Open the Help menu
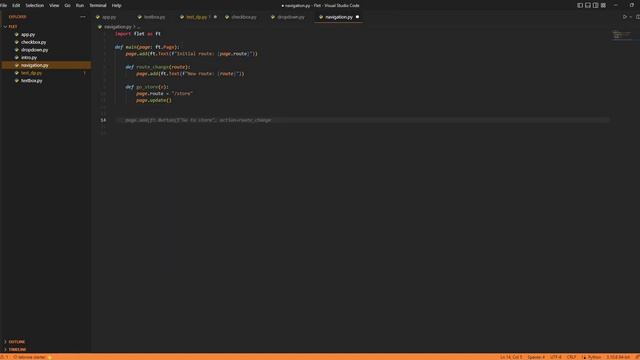This screenshot has width=640, height=360. pos(117,5)
